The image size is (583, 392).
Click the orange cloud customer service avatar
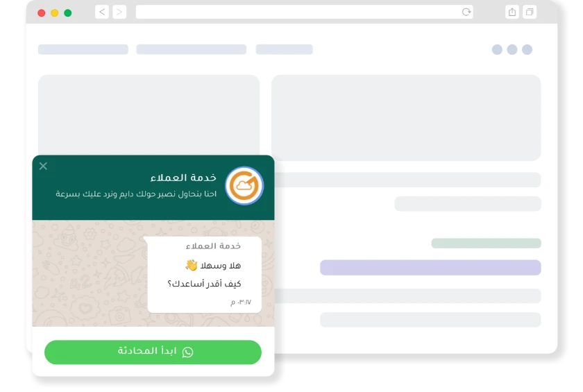pos(244,186)
